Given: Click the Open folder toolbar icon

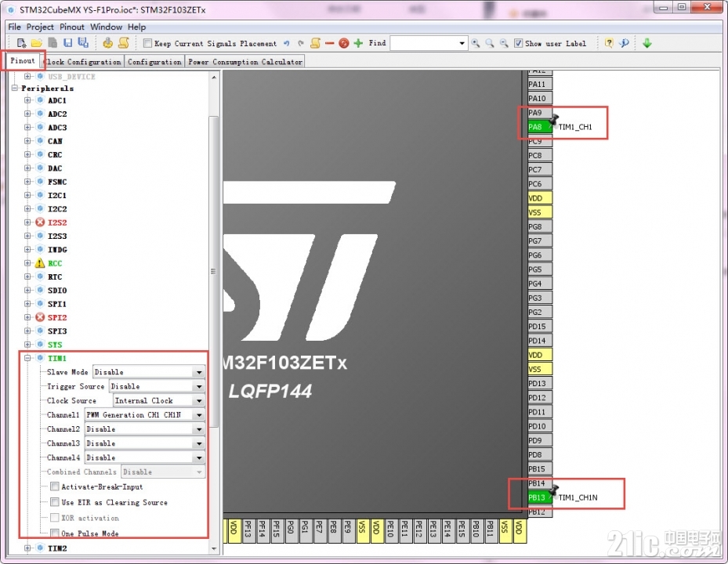Looking at the screenshot, I should click(37, 43).
